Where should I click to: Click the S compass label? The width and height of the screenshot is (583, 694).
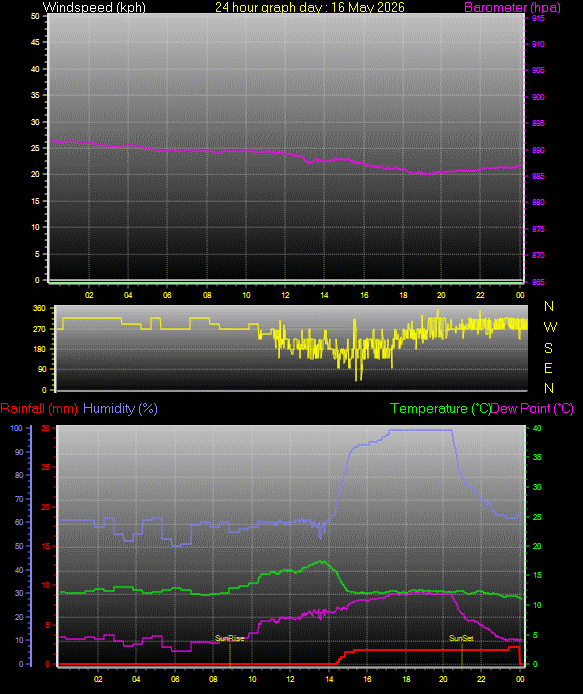[548, 348]
